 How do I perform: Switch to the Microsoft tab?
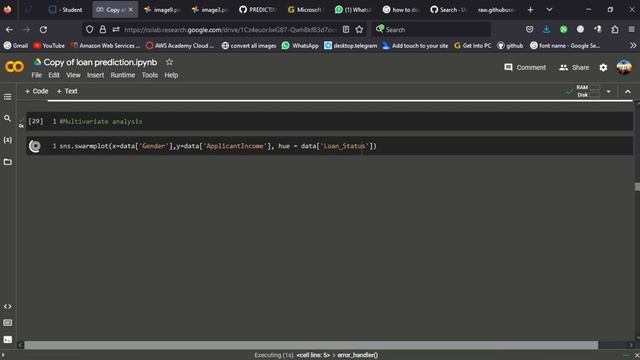[305, 10]
